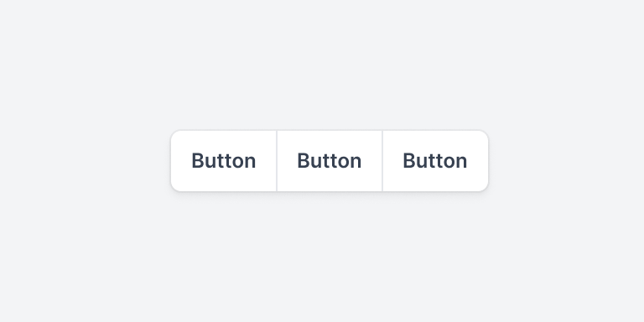The image size is (644, 322).
Task: Tap the Button in the group's center
Action: point(330,161)
